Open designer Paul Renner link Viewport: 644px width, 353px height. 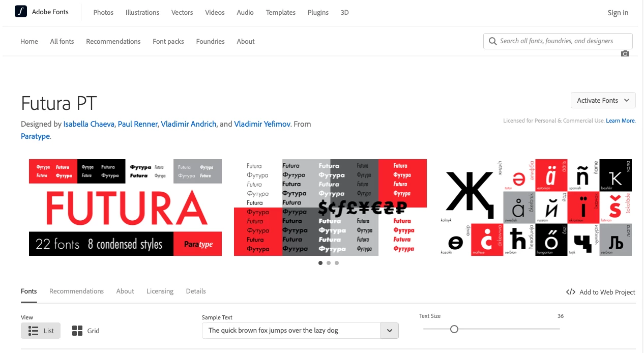138,124
